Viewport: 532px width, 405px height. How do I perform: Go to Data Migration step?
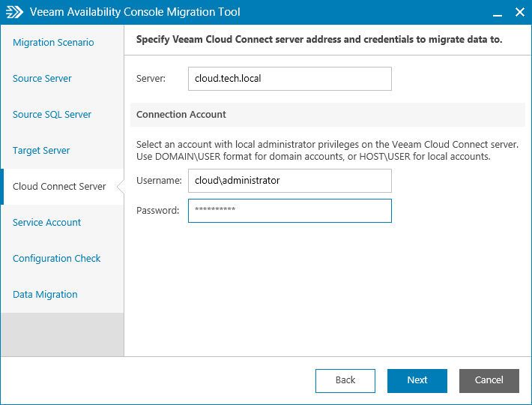[45, 295]
